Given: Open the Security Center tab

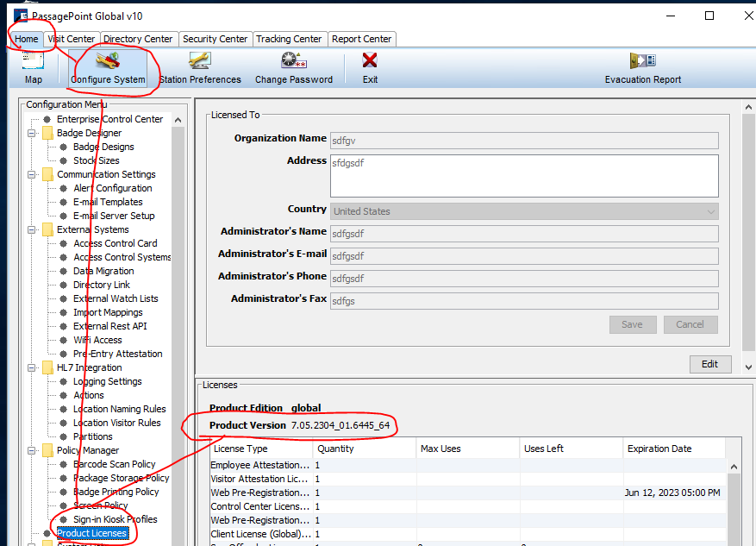Looking at the screenshot, I should point(215,39).
